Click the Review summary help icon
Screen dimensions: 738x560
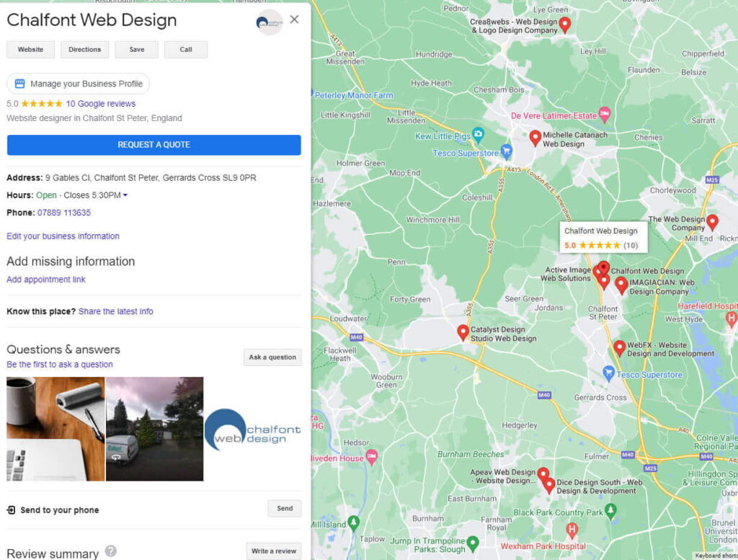tap(110, 551)
